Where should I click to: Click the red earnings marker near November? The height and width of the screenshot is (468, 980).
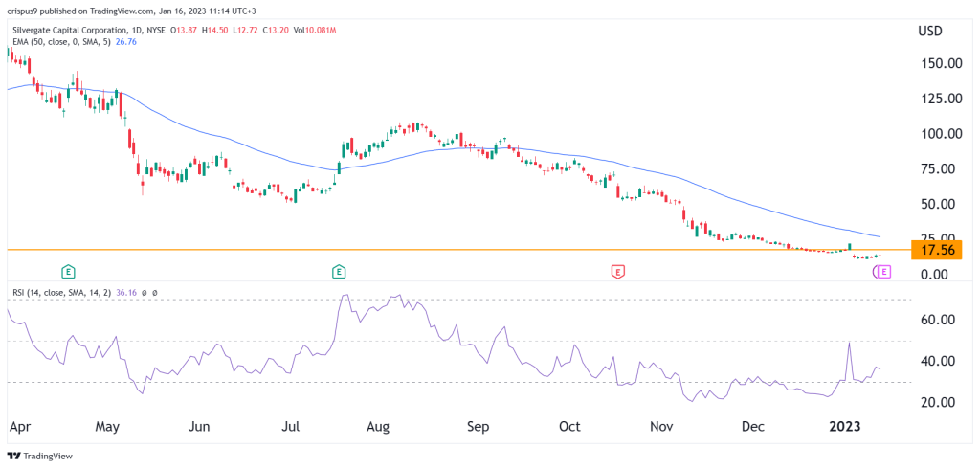click(618, 272)
